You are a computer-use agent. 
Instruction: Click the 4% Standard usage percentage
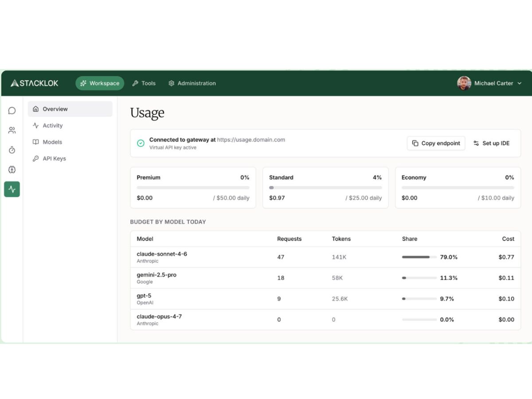coord(377,177)
